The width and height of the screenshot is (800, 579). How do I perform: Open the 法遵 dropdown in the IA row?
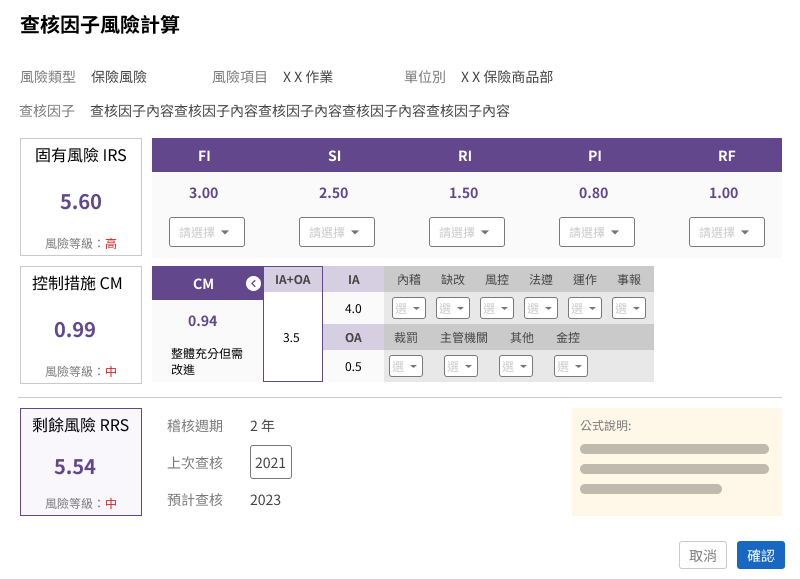tap(541, 308)
